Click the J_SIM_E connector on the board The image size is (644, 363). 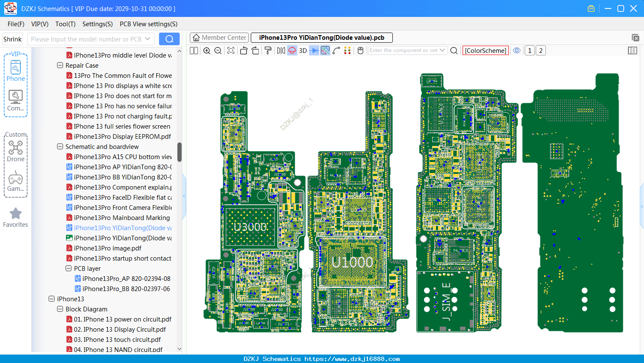[x=445, y=302]
